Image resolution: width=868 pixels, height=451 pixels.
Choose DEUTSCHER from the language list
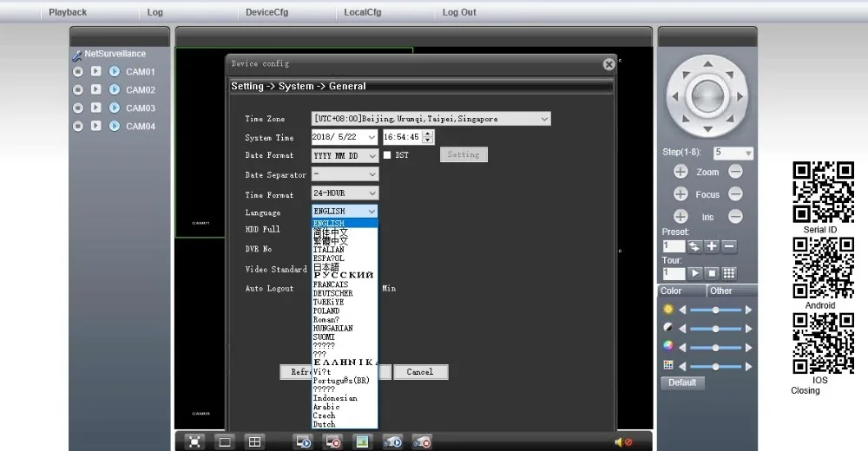click(x=332, y=293)
